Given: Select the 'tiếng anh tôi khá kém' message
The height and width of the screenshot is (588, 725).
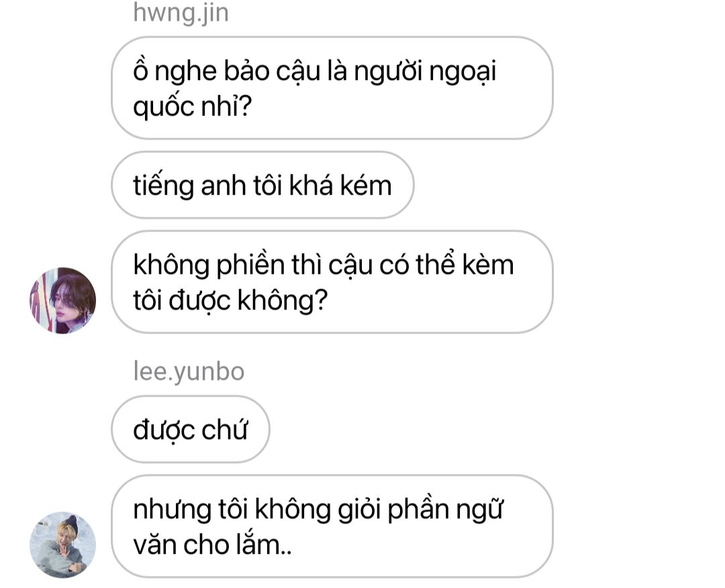Looking at the screenshot, I should [x=262, y=185].
